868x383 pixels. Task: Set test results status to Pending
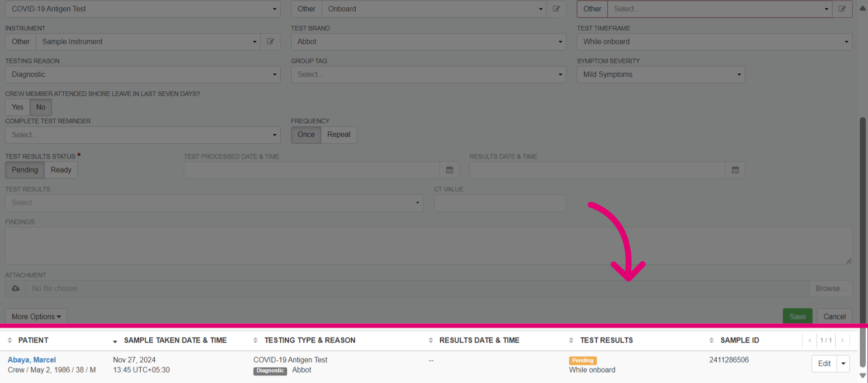coord(25,170)
